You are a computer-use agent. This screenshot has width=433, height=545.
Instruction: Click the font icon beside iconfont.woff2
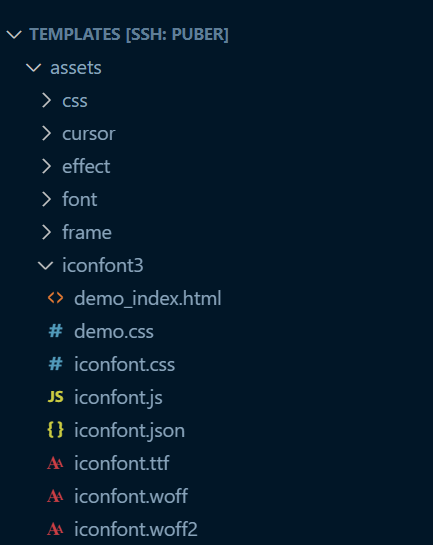click(x=56, y=529)
